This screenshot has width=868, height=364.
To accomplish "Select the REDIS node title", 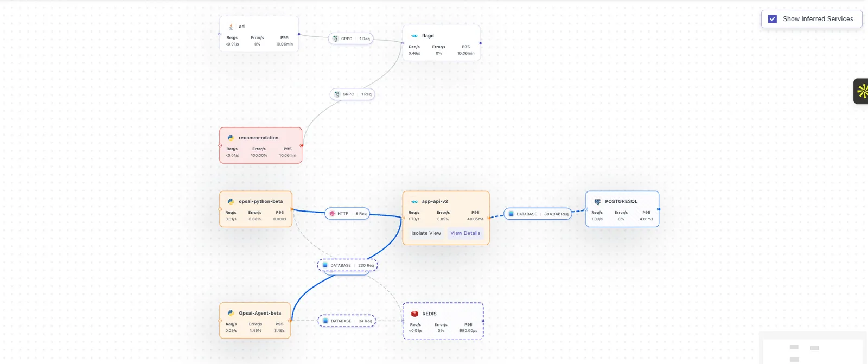I will click(x=430, y=314).
